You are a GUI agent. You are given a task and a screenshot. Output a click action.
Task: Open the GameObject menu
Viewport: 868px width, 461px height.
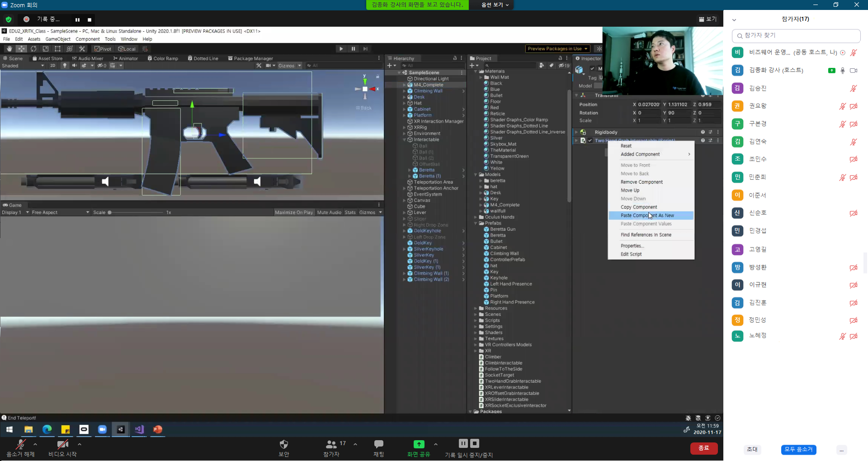[58, 39]
